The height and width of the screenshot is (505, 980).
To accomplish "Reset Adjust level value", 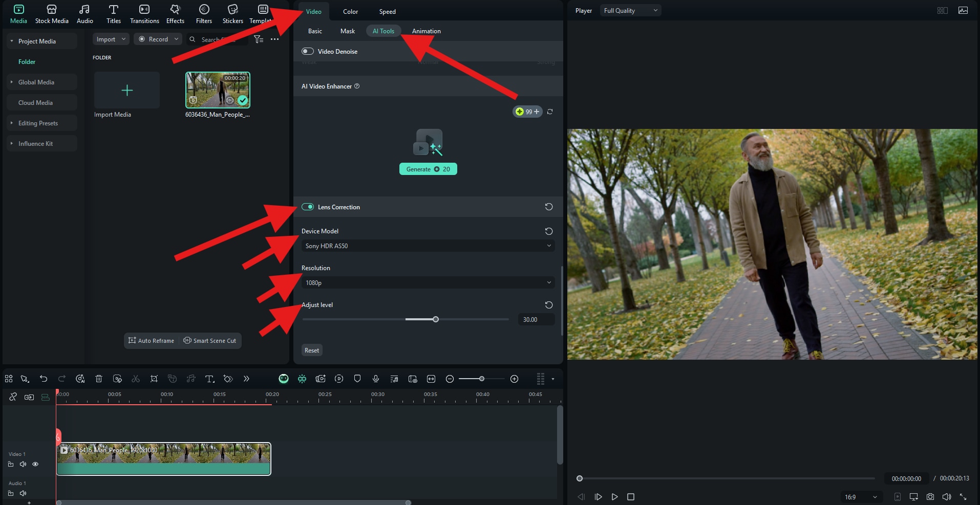I will (549, 305).
